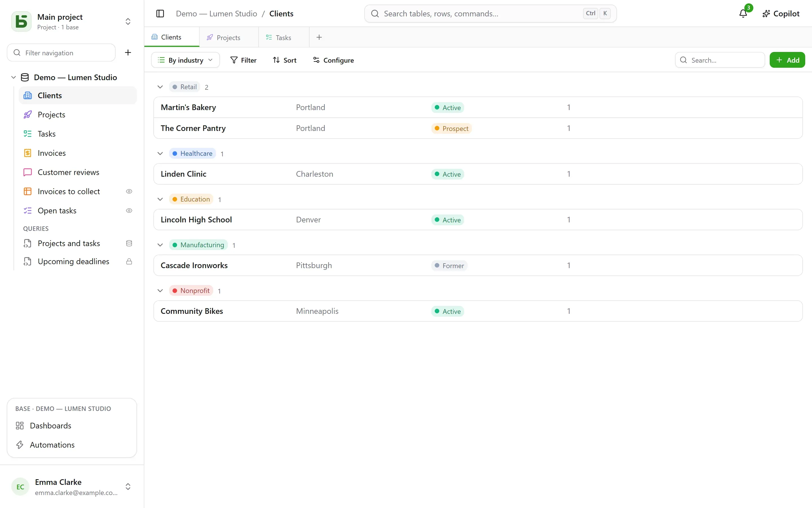Collapse the Retail group
Viewport: 812px width, 508px height.
click(160, 87)
